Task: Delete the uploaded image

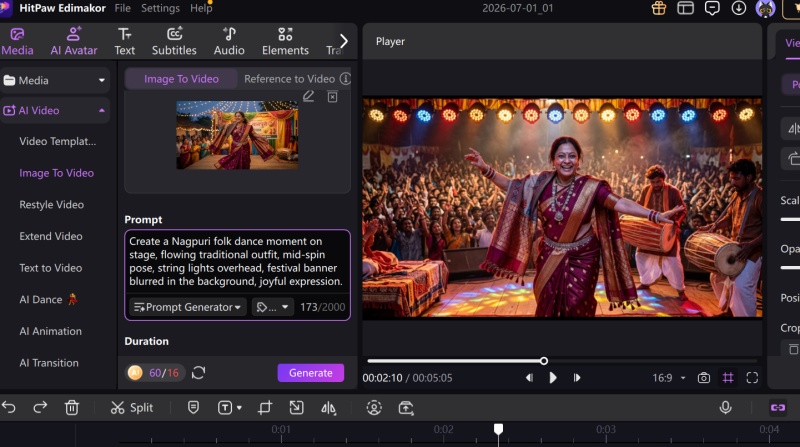Action: (332, 96)
